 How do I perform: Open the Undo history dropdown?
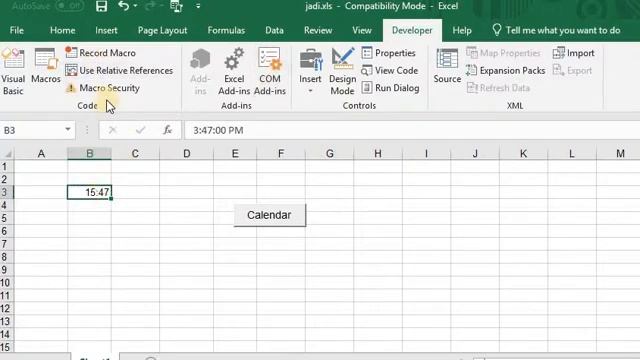point(135,6)
